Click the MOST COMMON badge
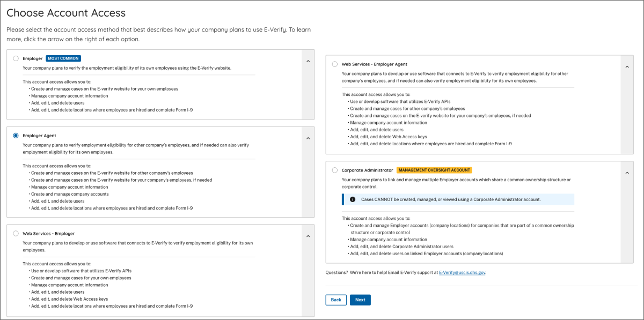Image resolution: width=644 pixels, height=320 pixels. click(x=63, y=58)
